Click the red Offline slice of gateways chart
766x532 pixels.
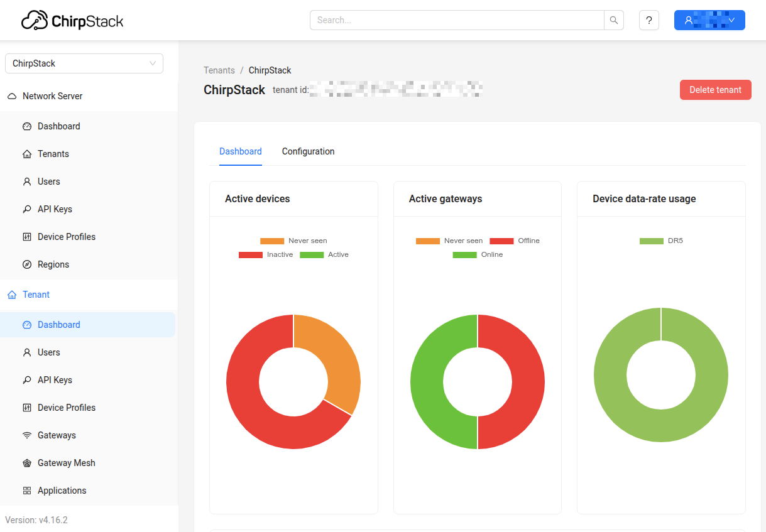click(528, 382)
